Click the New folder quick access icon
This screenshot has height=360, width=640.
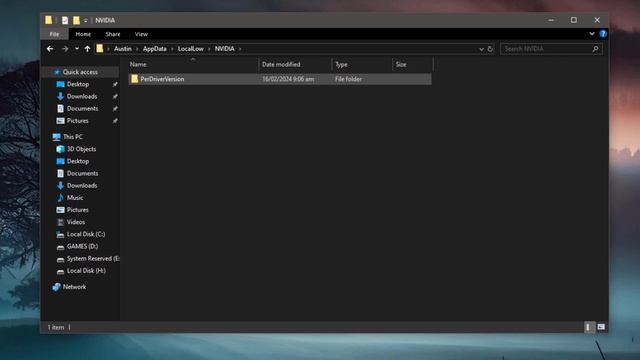pos(76,20)
